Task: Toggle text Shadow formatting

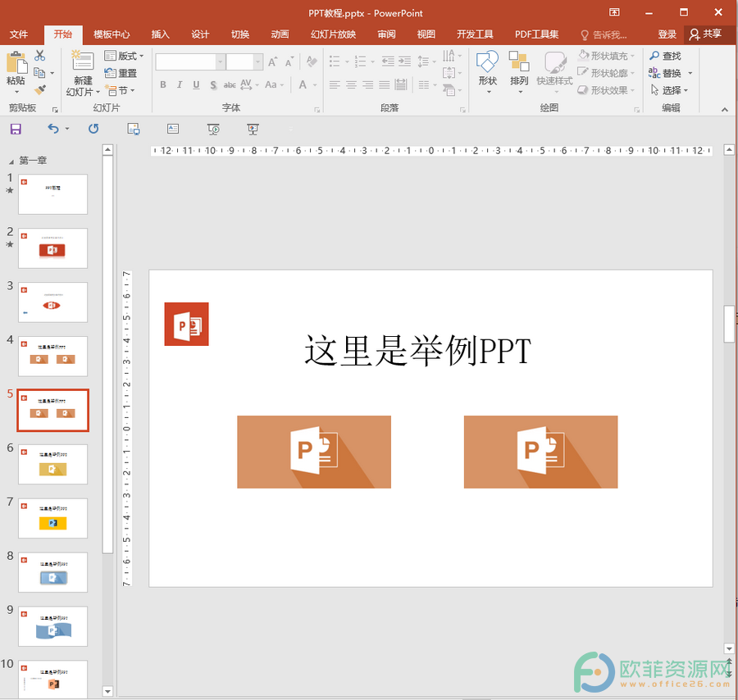Action: point(213,84)
